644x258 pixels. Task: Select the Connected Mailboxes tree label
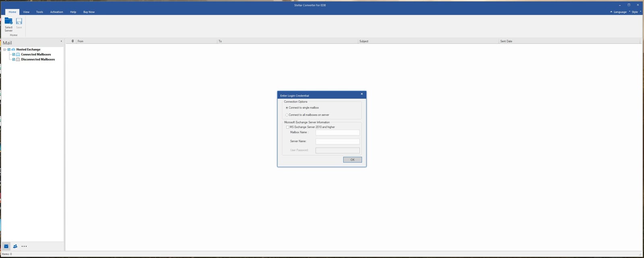pyautogui.click(x=36, y=54)
